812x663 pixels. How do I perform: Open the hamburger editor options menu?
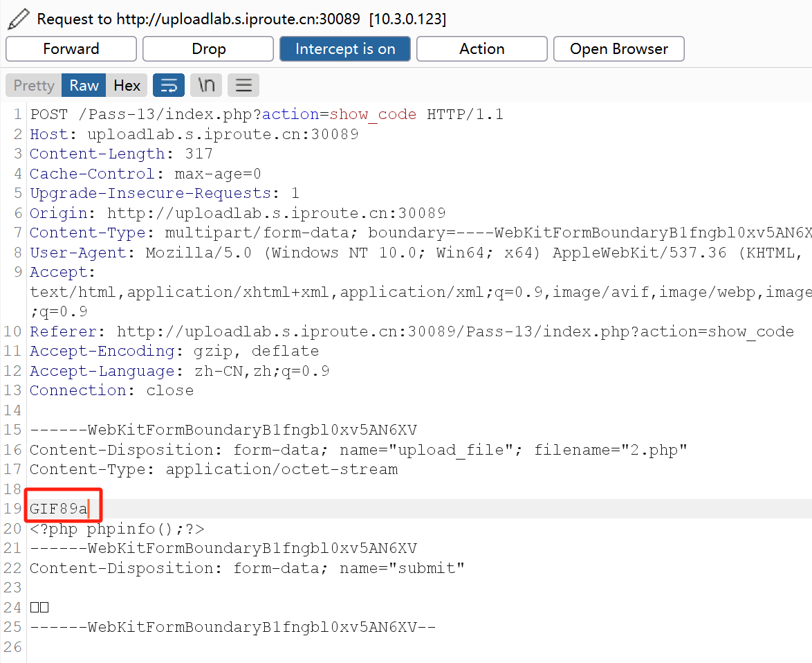pyautogui.click(x=243, y=85)
